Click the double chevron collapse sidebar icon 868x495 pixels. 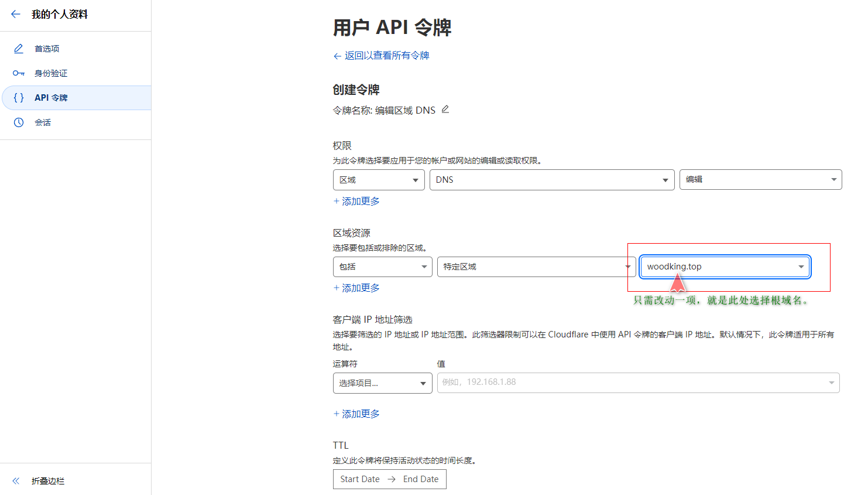point(16,481)
